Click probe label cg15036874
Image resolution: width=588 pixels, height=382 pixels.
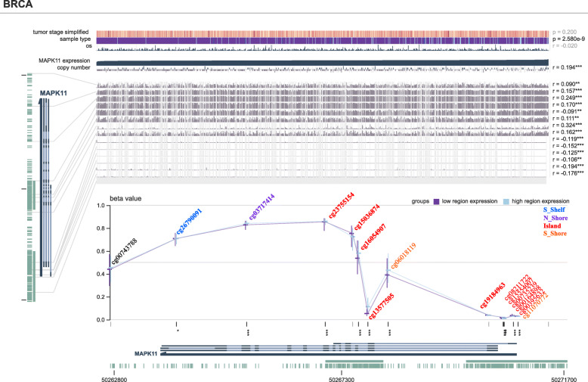[367, 217]
